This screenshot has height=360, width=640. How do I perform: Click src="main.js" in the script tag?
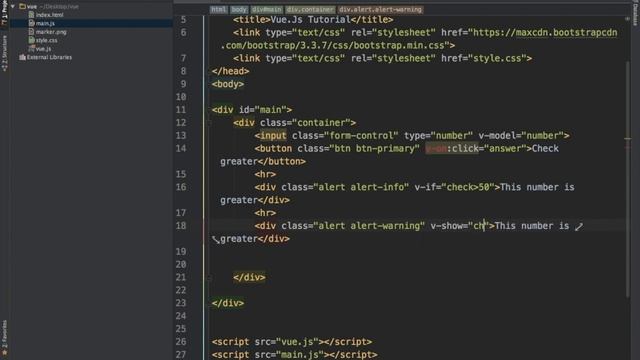289,354
